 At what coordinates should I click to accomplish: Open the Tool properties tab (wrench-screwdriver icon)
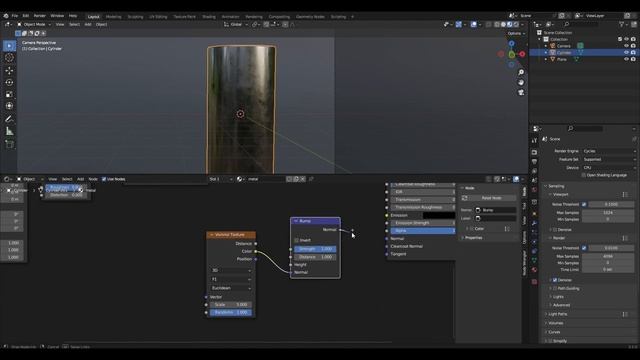[534, 140]
